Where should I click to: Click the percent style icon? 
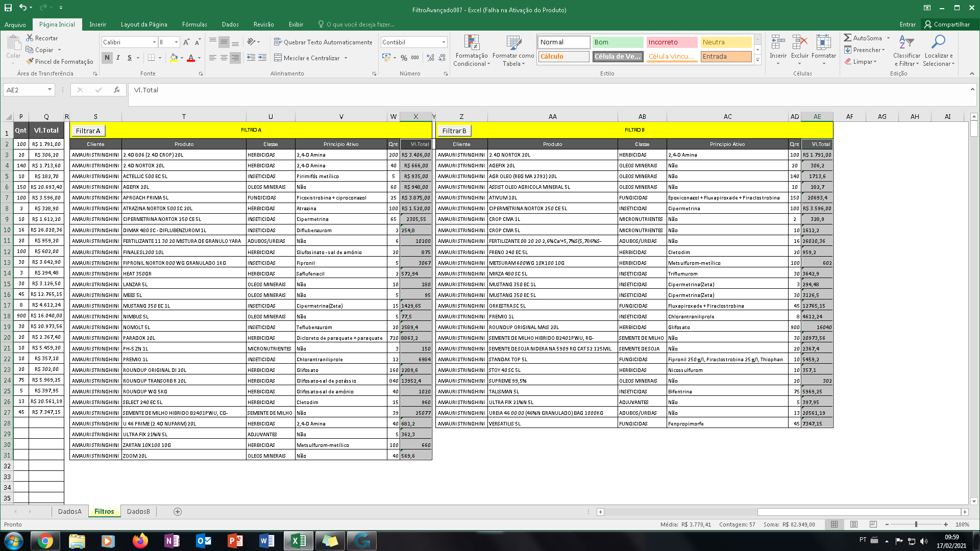[404, 58]
